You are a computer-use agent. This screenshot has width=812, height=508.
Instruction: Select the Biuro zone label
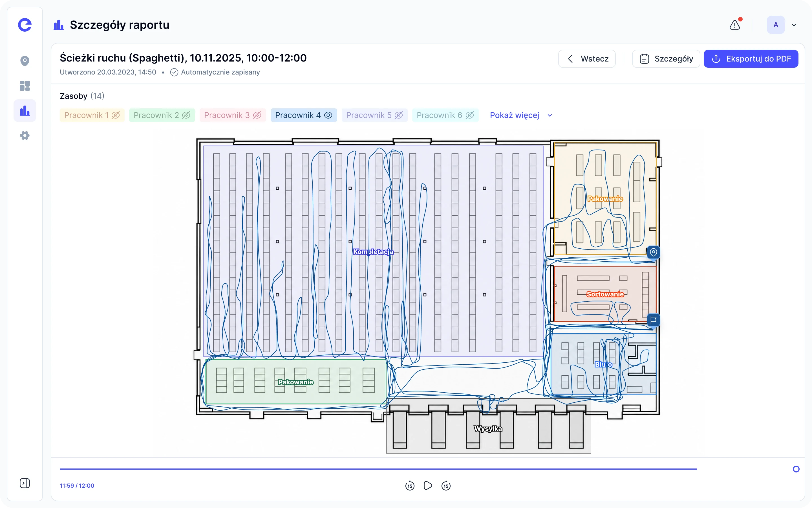[603, 364]
